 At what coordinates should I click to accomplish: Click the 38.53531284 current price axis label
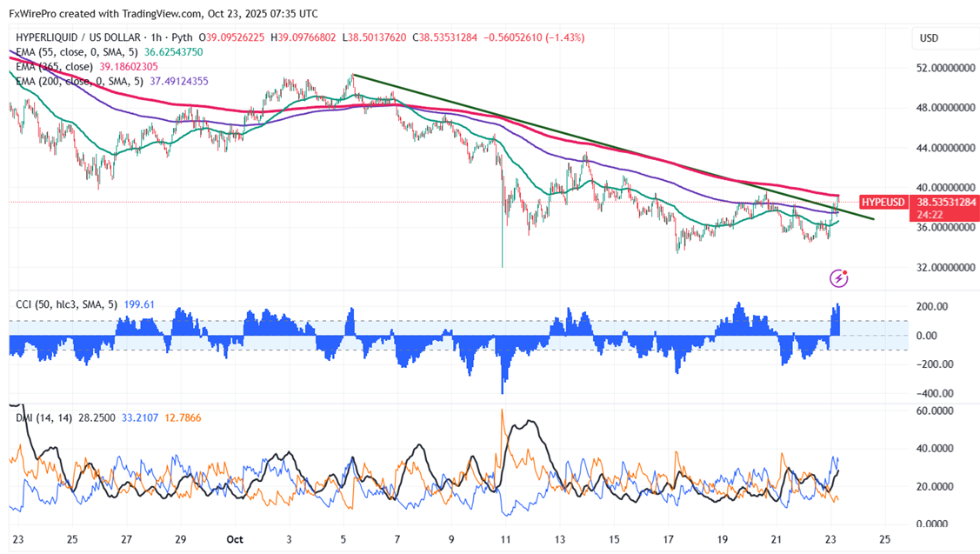[945, 202]
